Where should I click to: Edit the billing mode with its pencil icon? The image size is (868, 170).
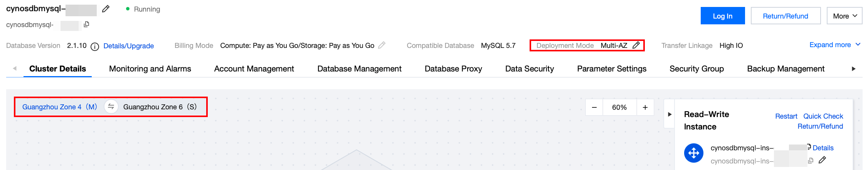point(382,45)
